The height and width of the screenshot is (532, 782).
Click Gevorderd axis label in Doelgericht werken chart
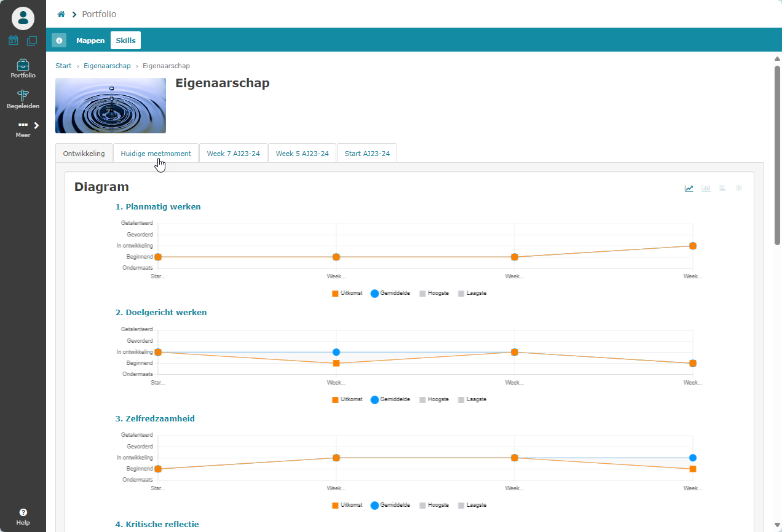coord(140,341)
